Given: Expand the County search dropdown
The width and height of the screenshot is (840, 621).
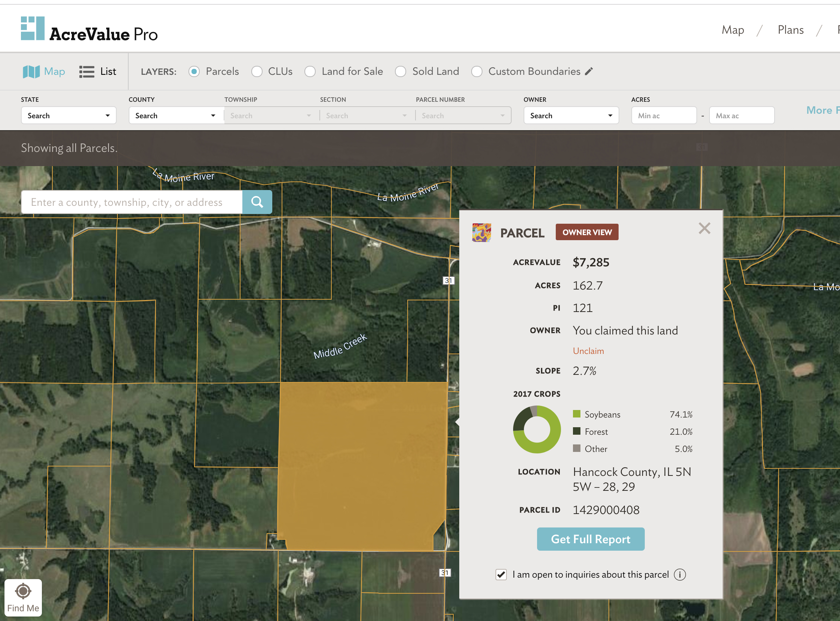Looking at the screenshot, I should pyautogui.click(x=175, y=115).
